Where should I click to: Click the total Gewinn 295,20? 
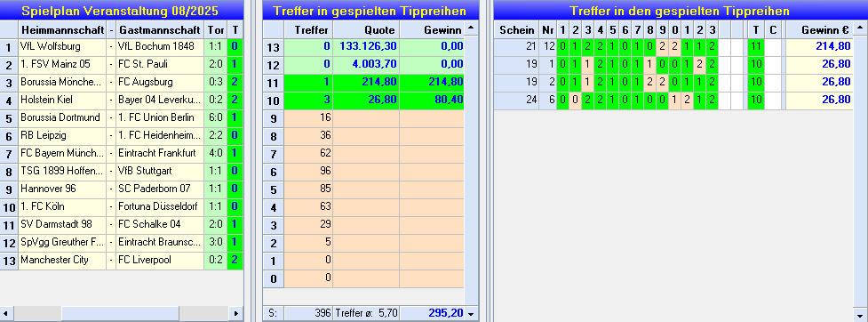pyautogui.click(x=432, y=313)
